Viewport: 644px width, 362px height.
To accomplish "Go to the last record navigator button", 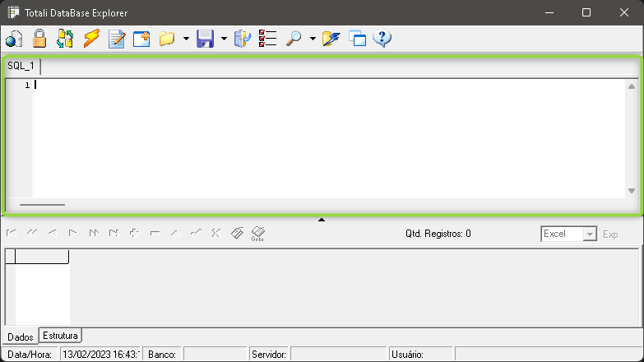I will pyautogui.click(x=114, y=233).
